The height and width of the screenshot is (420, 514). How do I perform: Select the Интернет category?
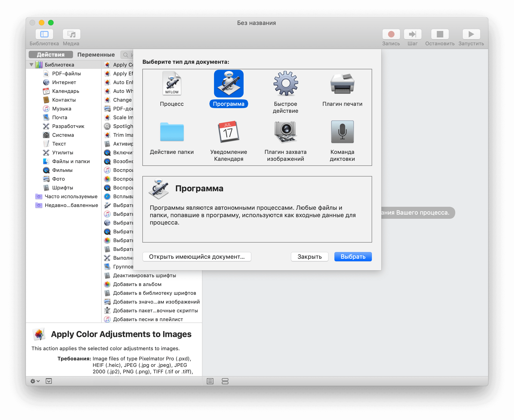[x=64, y=82]
